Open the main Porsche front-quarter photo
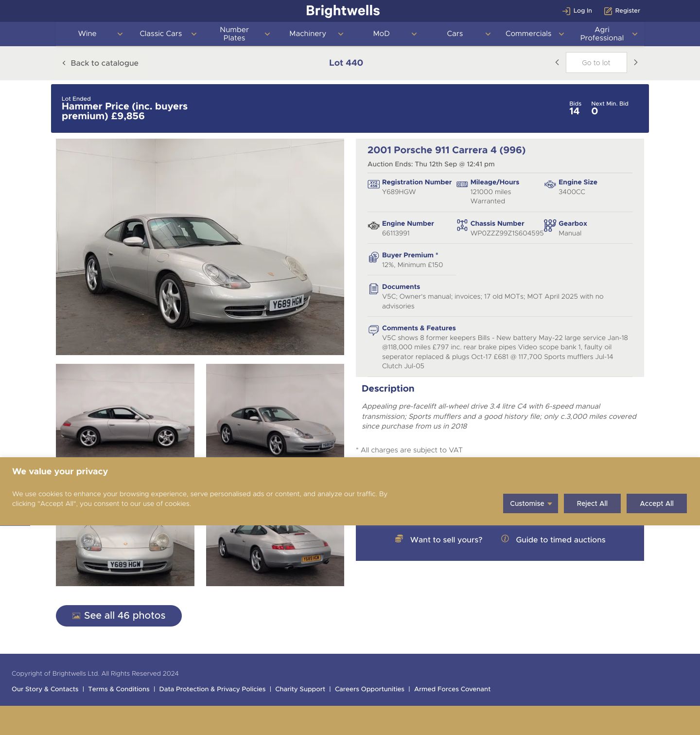The height and width of the screenshot is (735, 700). [x=200, y=247]
